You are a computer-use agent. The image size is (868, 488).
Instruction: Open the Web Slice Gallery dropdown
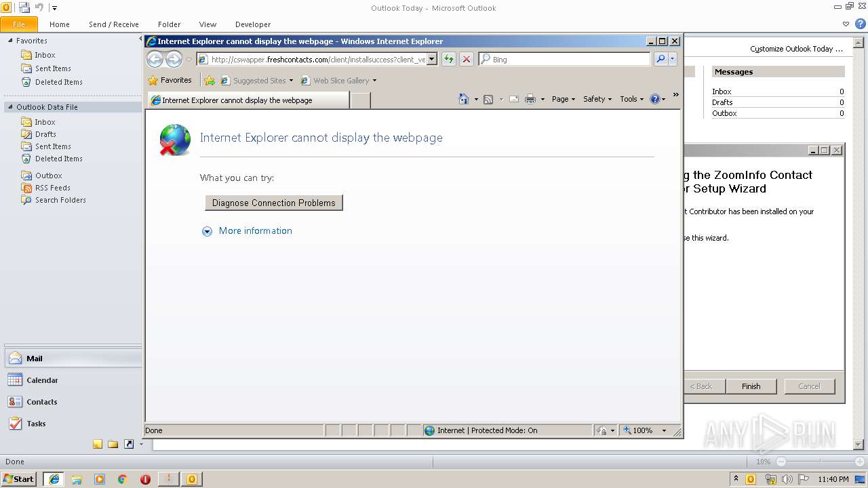click(x=374, y=81)
